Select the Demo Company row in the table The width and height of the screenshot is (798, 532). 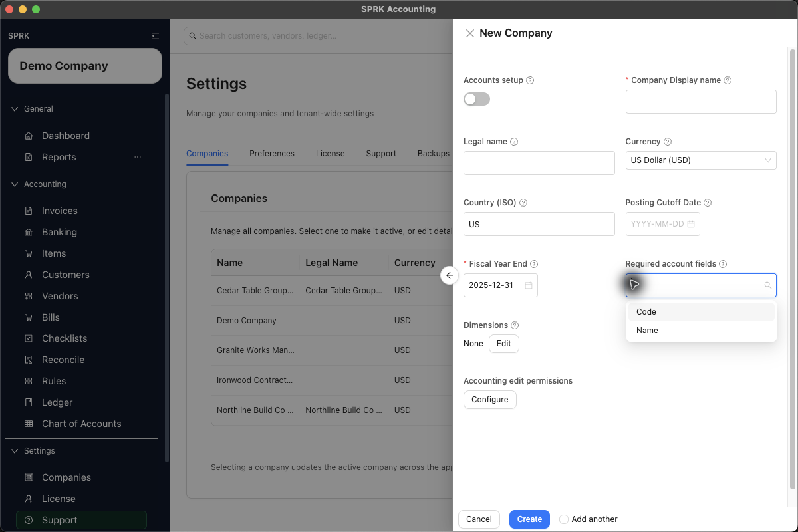332,321
